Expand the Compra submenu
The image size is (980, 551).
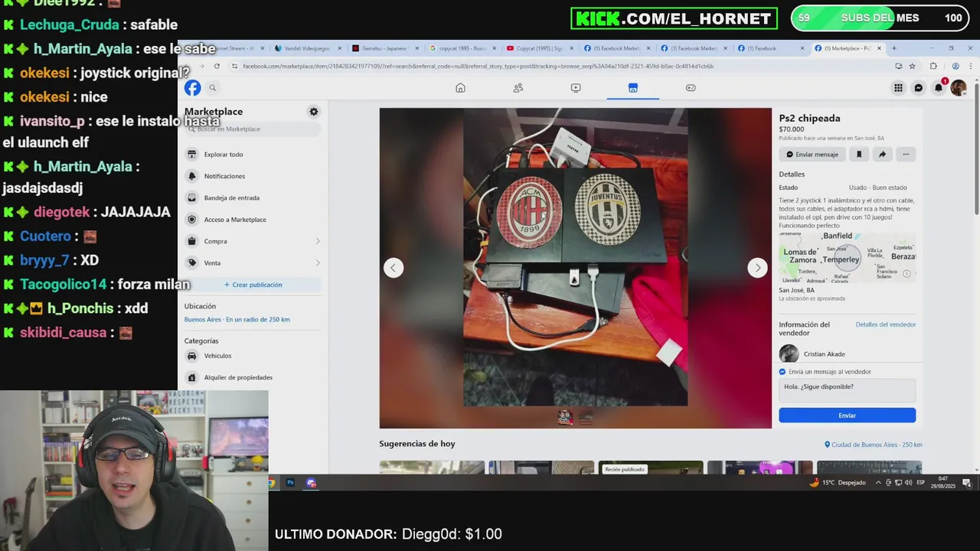pyautogui.click(x=318, y=241)
